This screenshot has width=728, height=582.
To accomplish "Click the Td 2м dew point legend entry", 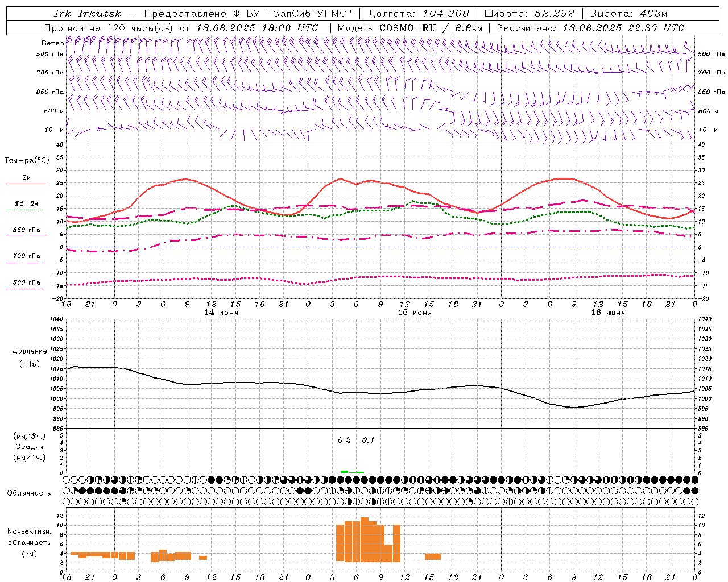I will click(x=27, y=203).
